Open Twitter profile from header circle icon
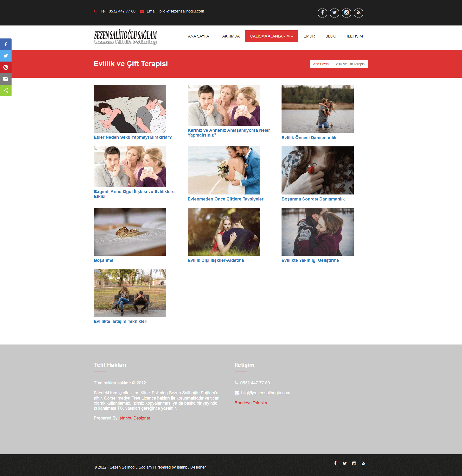This screenshot has height=476, width=462. click(x=334, y=13)
